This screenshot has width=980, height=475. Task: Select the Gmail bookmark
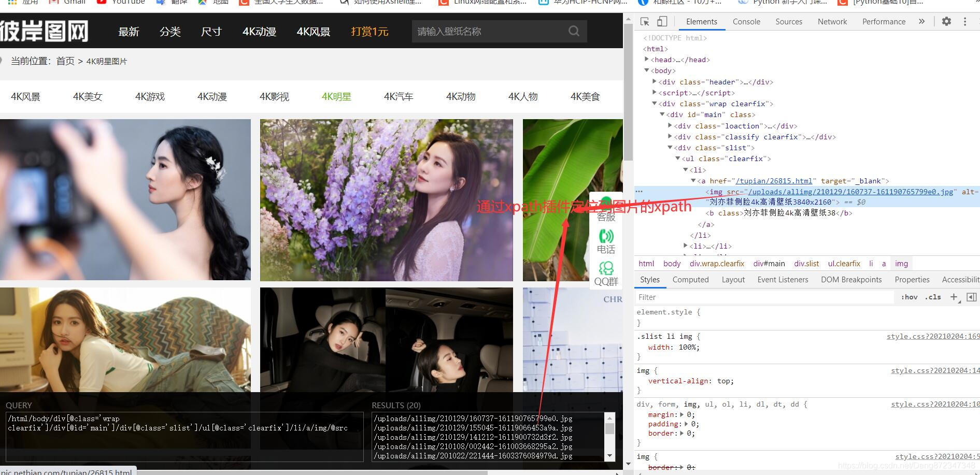(x=67, y=2)
